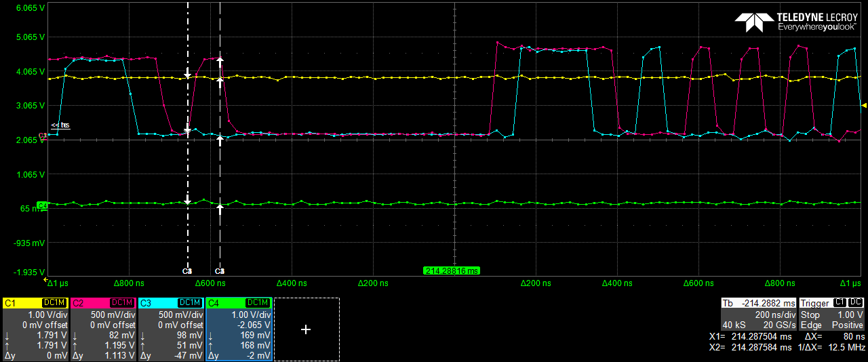Click the C4 1.00 V/div scale value

click(250, 315)
